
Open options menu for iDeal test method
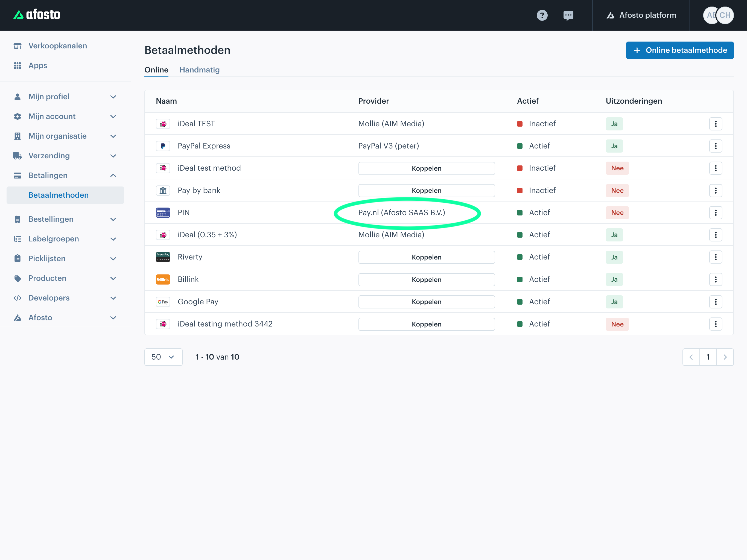(716, 168)
